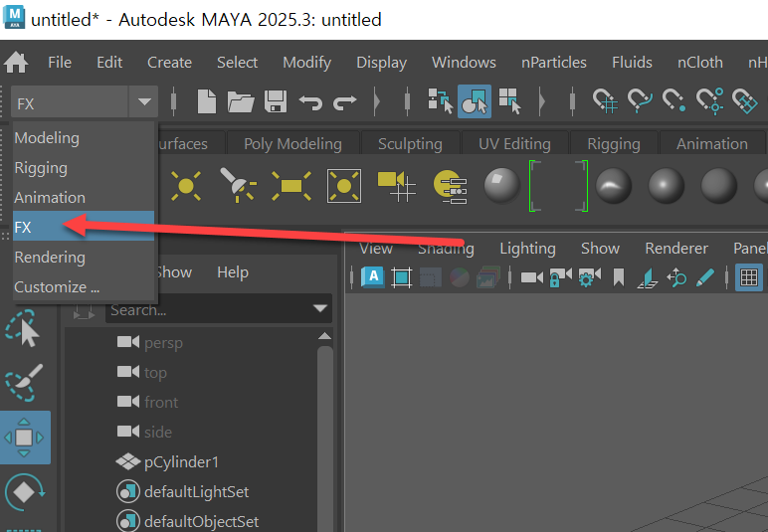Choose Animation from menu set list

[84, 198]
